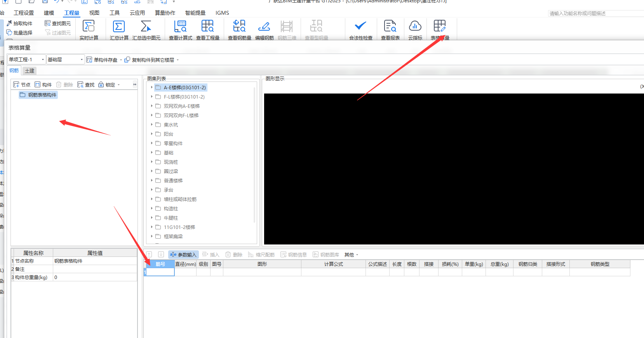Click the 备注 property value cell
The width and height of the screenshot is (644, 338).
pos(95,269)
